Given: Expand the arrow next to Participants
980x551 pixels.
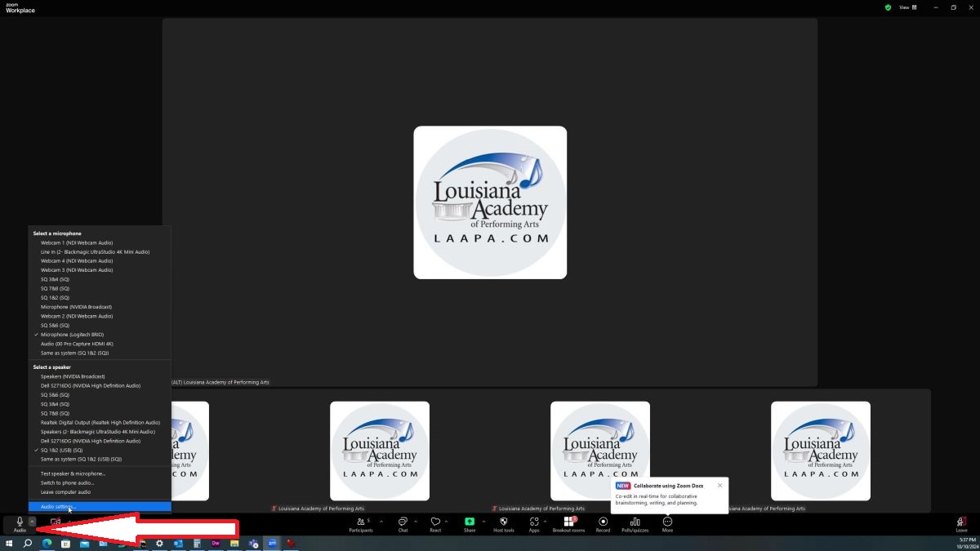Looking at the screenshot, I should point(381,521).
